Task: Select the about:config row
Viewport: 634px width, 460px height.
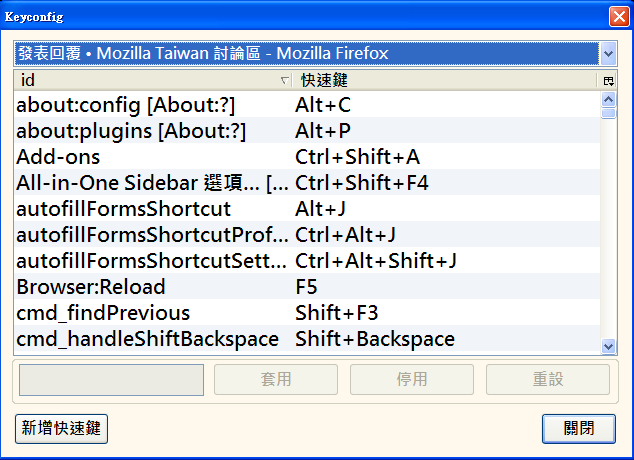Action: coord(150,104)
